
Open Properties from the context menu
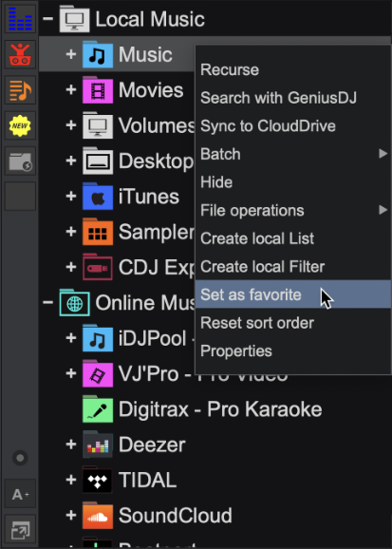[x=236, y=351]
